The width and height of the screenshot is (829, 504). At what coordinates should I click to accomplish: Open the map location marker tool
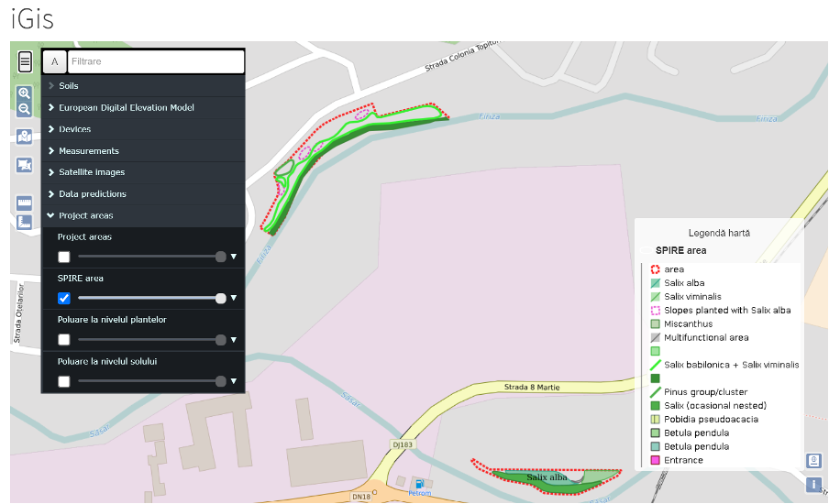pos(25,137)
